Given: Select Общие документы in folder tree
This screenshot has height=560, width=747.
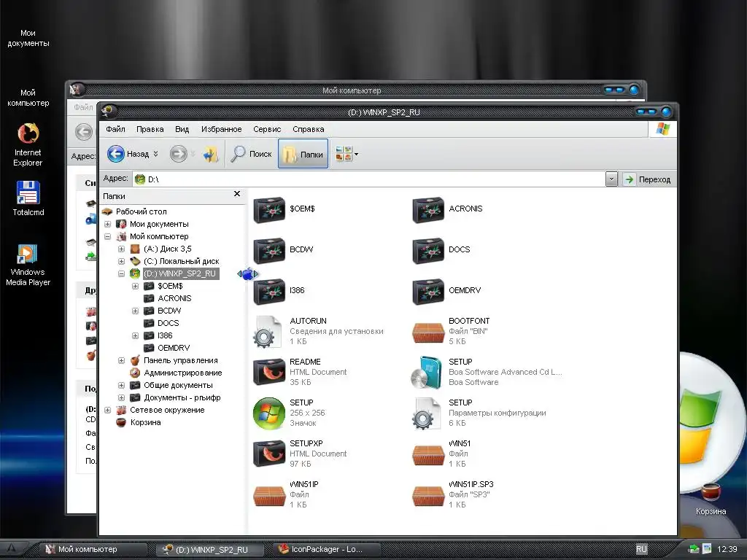Looking at the screenshot, I should (178, 385).
